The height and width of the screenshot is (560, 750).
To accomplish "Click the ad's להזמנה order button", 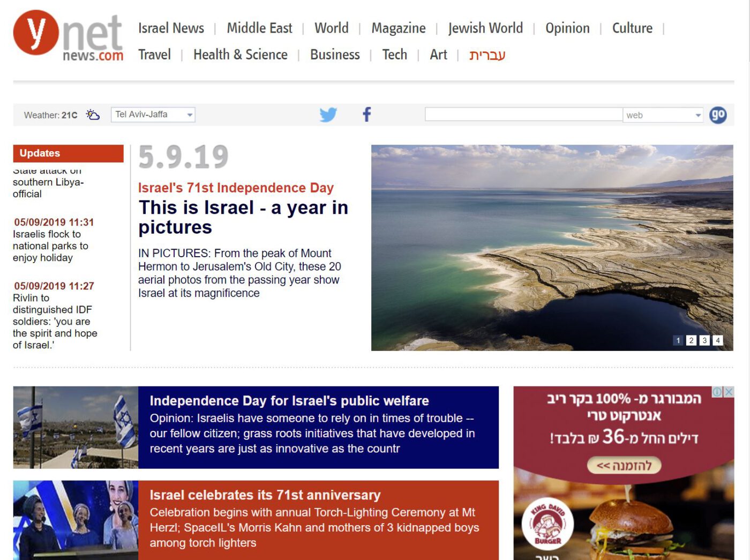I will coord(624,465).
